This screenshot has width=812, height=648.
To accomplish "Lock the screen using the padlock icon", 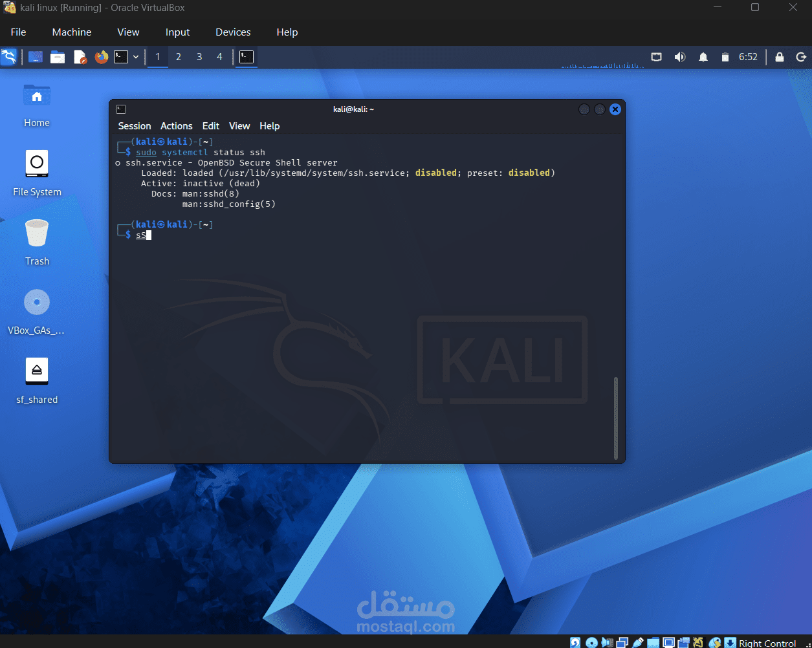I will click(x=780, y=57).
